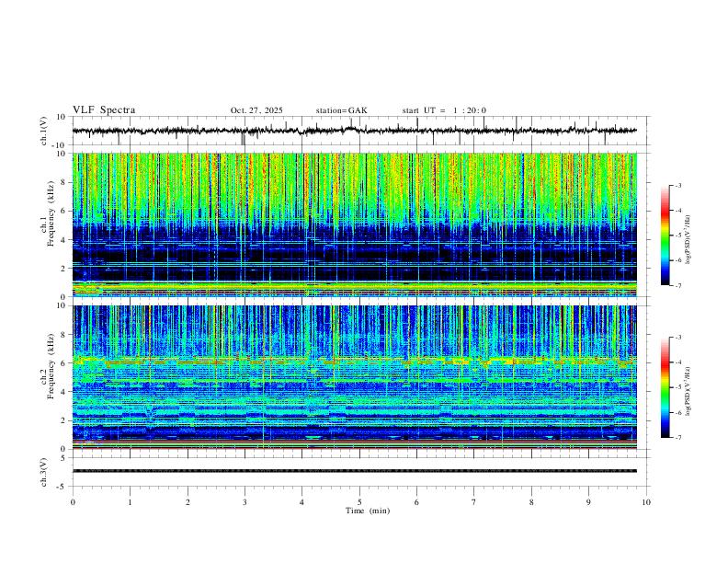
Task: Click the ch.2 "Frequency (kHz)" axis label
Action: 51,366
